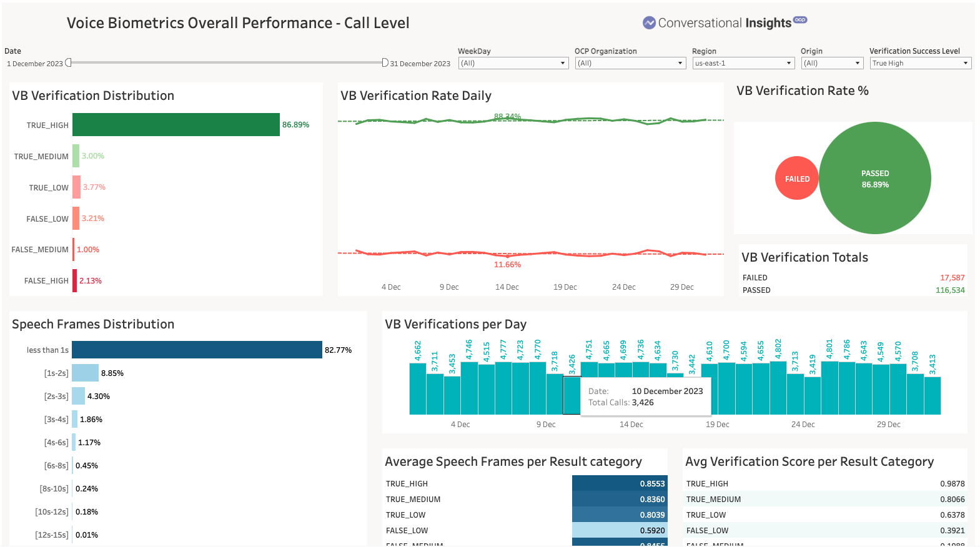
Task: Open the Origin filter dropdown
Action: coord(832,63)
